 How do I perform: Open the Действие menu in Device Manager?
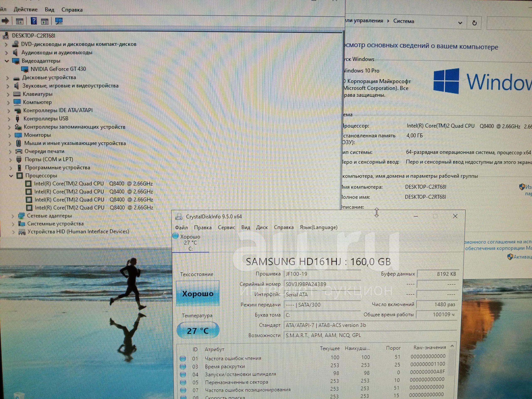tap(26, 10)
